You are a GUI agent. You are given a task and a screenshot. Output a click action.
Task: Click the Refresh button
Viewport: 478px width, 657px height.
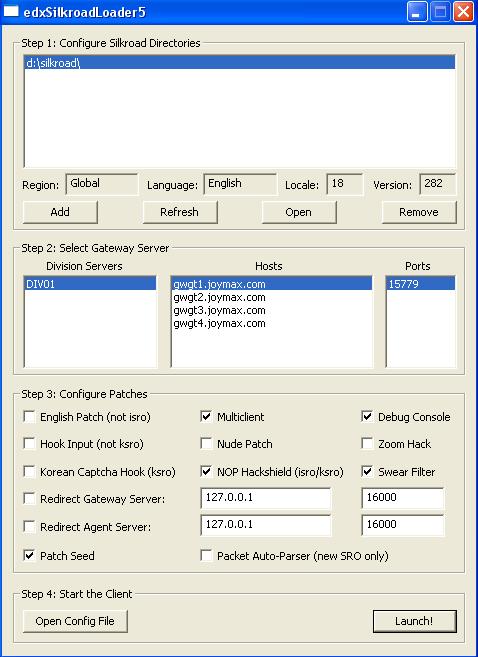(x=180, y=212)
